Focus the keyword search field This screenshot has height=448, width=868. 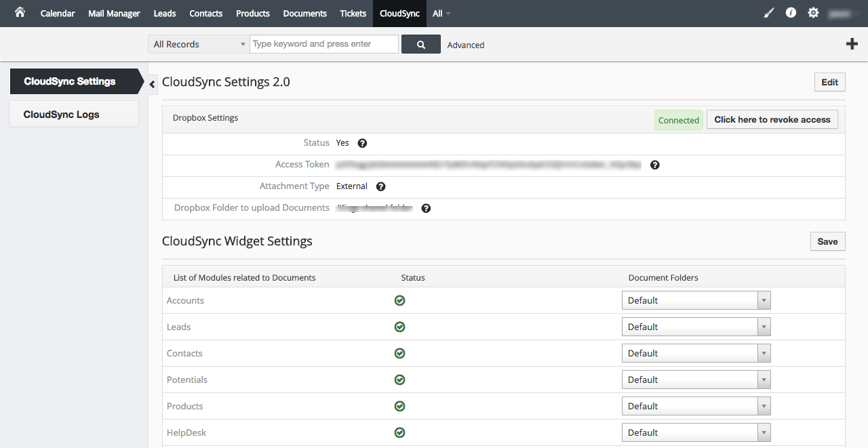point(324,44)
